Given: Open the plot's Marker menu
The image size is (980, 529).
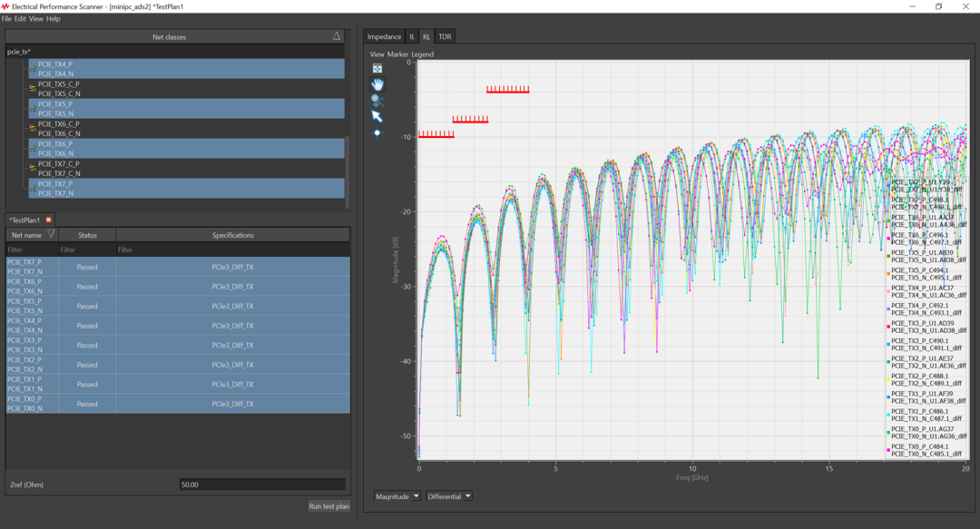Looking at the screenshot, I should [x=397, y=54].
